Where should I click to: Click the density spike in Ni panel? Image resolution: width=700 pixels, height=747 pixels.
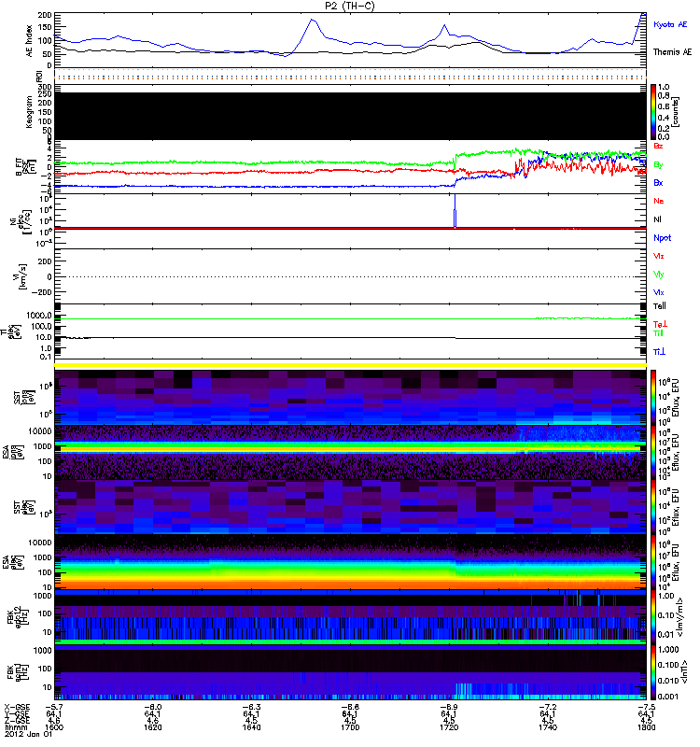coord(455,211)
